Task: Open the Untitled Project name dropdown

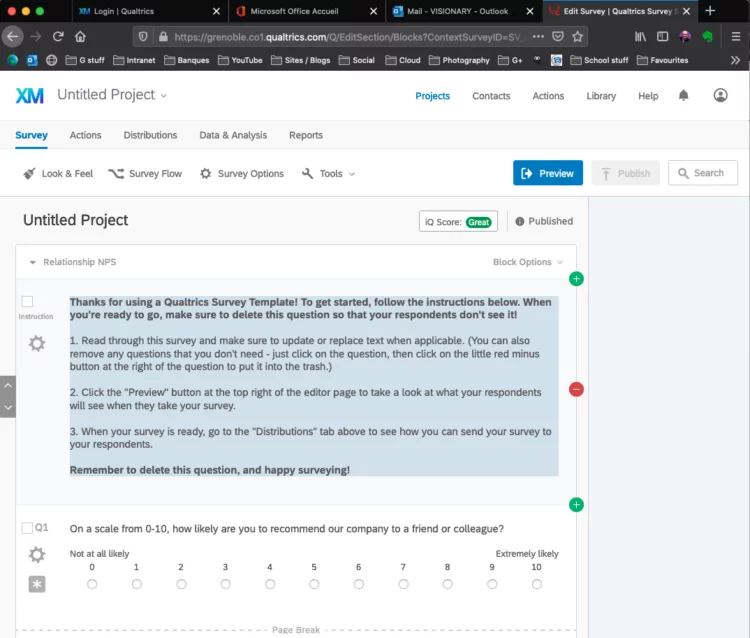Action: click(112, 95)
